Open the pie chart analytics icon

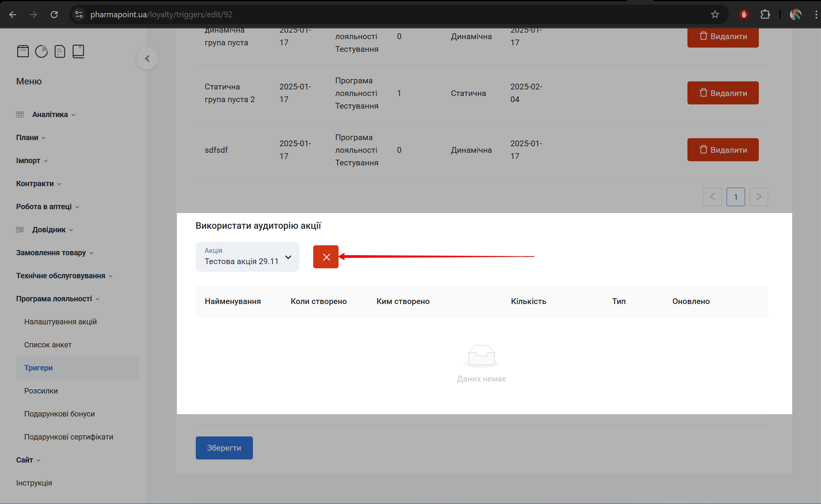(41, 51)
